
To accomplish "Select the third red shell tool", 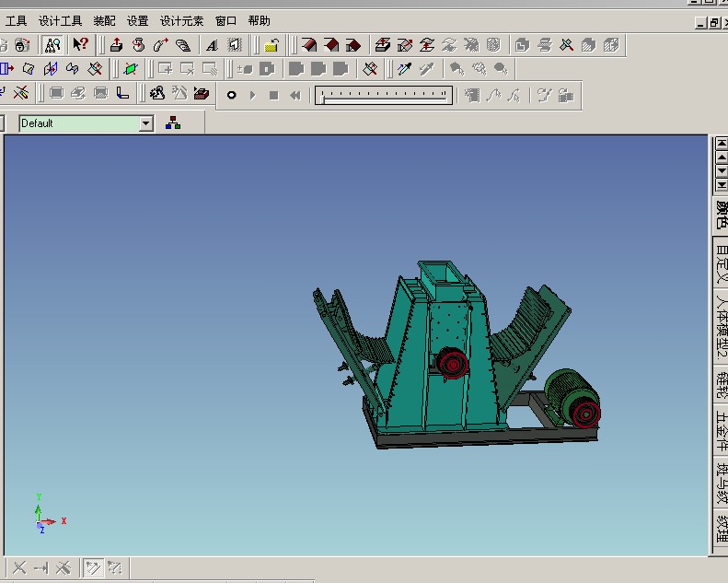I will (353, 45).
